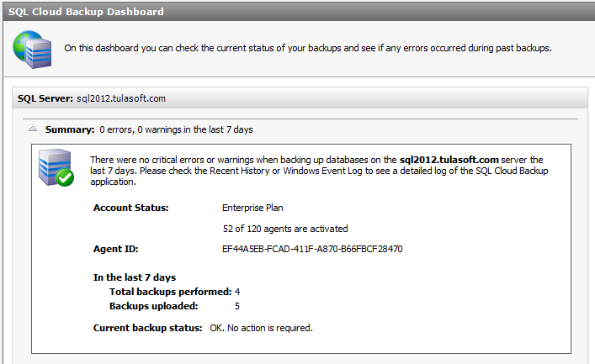595x364 pixels.
Task: Click the Agent ID label
Action: [116, 249]
